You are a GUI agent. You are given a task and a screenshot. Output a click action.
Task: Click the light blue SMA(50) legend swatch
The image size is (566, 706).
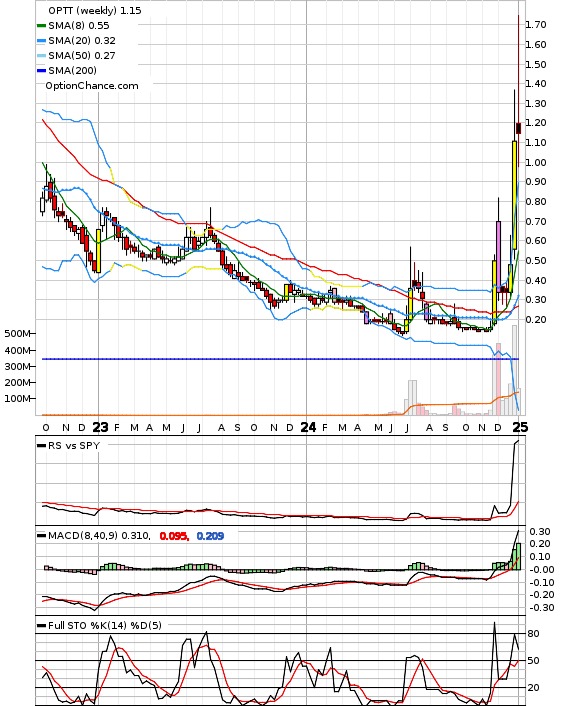[41, 56]
